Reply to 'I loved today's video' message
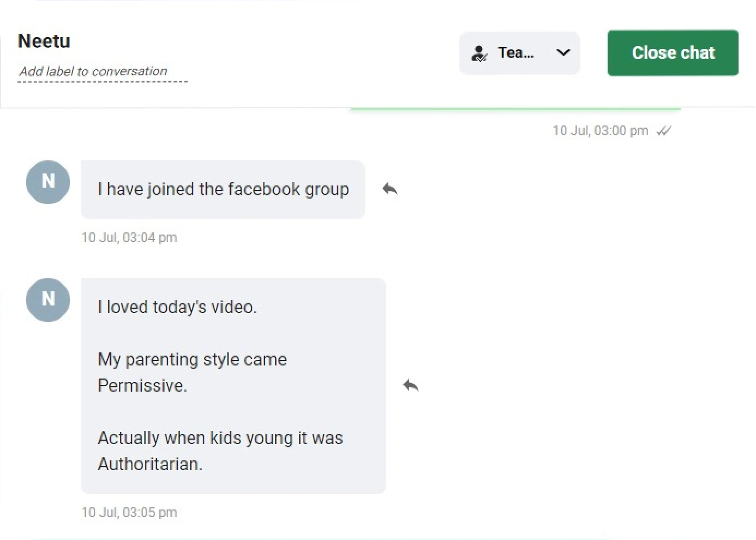 coord(411,386)
